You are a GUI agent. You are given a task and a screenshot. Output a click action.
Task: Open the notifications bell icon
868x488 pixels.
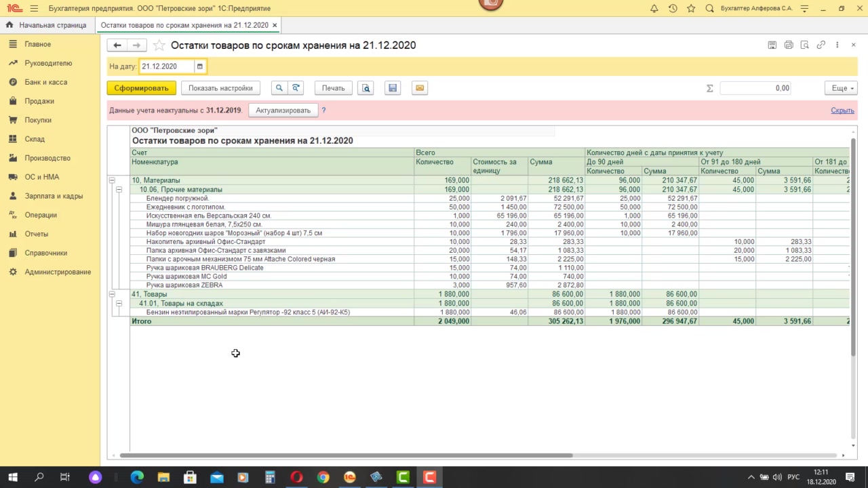pos(654,8)
